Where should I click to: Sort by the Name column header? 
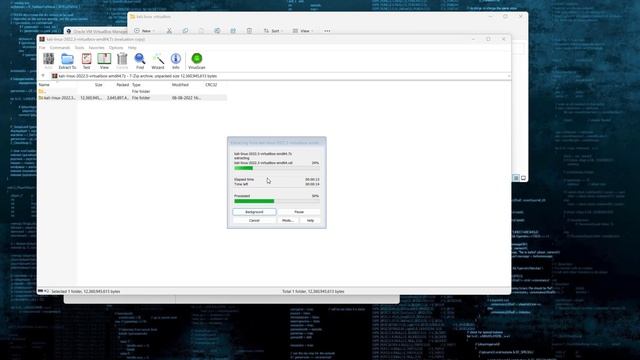44,85
